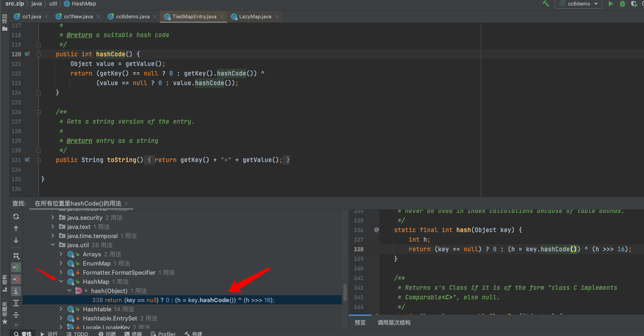Collapse the HashMap class node
The height and width of the screenshot is (336, 644).
pyautogui.click(x=61, y=282)
